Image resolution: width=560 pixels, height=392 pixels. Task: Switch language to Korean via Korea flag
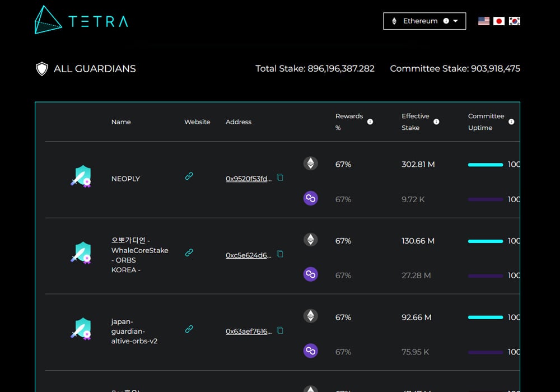point(514,21)
